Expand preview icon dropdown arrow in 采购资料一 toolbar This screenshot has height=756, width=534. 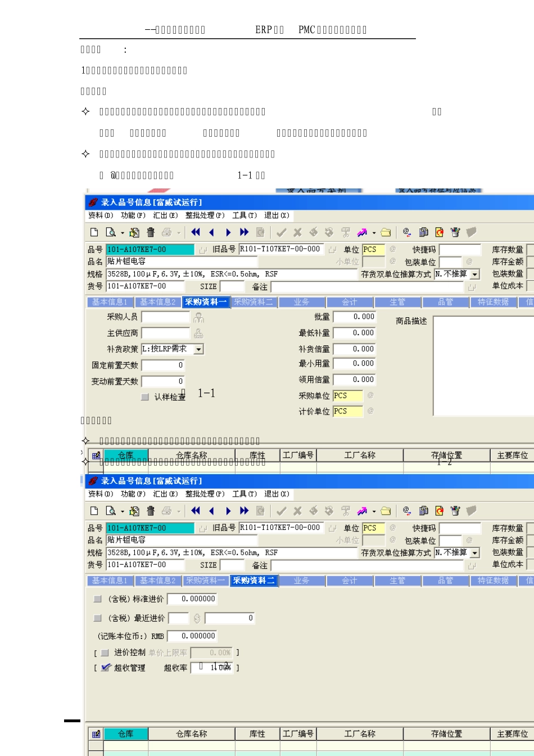point(122,233)
